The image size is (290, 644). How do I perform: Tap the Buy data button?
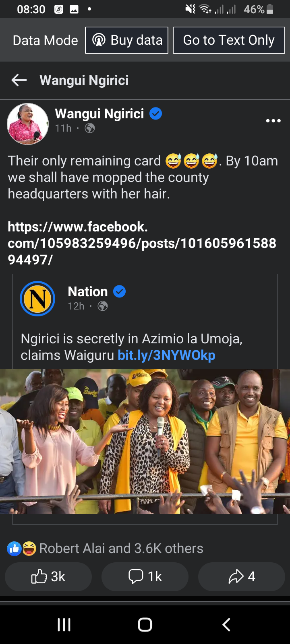click(126, 40)
